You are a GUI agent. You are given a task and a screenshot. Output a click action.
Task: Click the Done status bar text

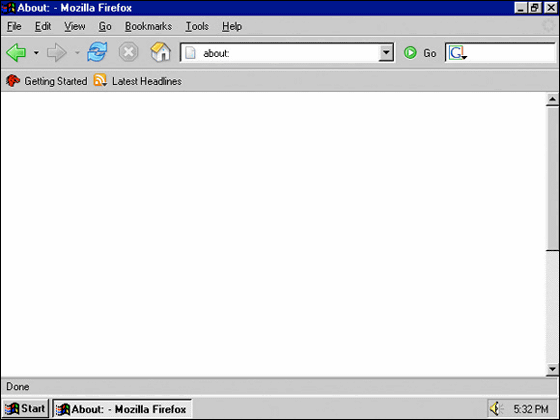[18, 387]
